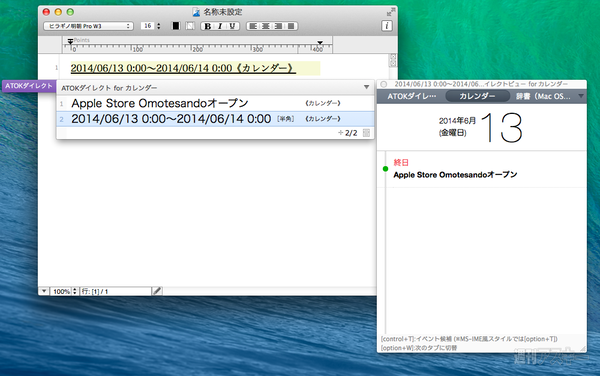This screenshot has height=376, width=600.
Task: Align text right
Action: point(278,26)
